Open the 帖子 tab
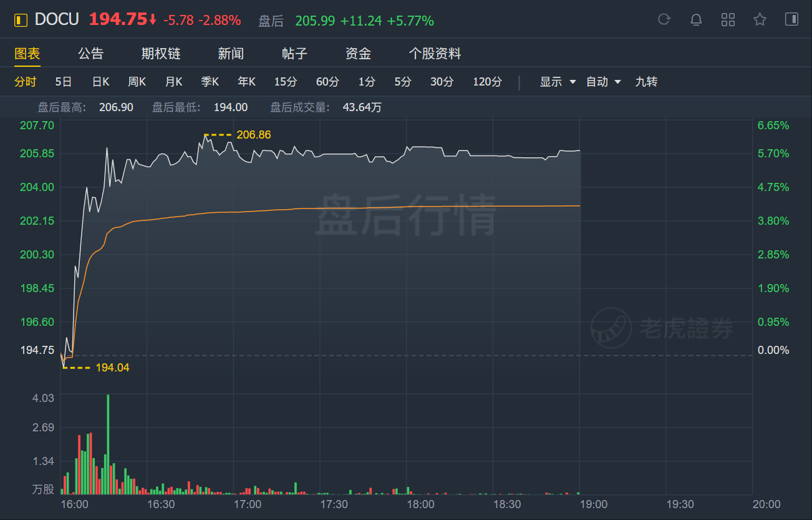The image size is (812, 520). pos(294,54)
